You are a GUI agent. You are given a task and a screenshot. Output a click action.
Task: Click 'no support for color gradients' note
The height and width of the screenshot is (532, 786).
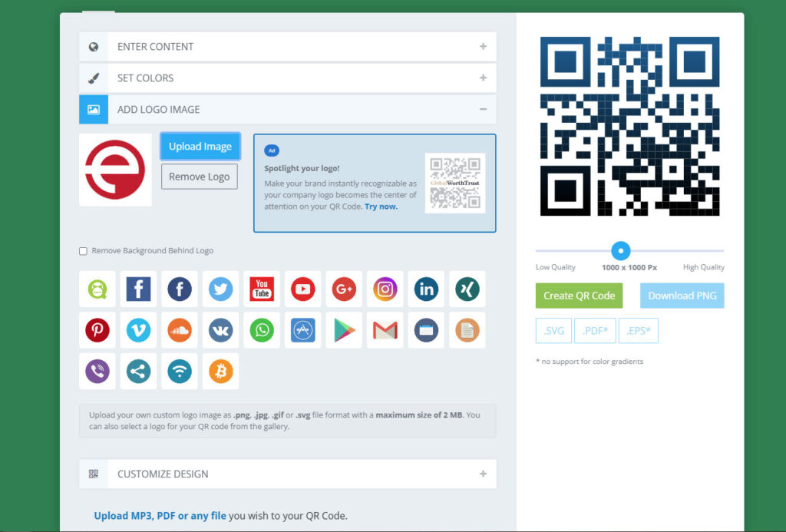(589, 362)
